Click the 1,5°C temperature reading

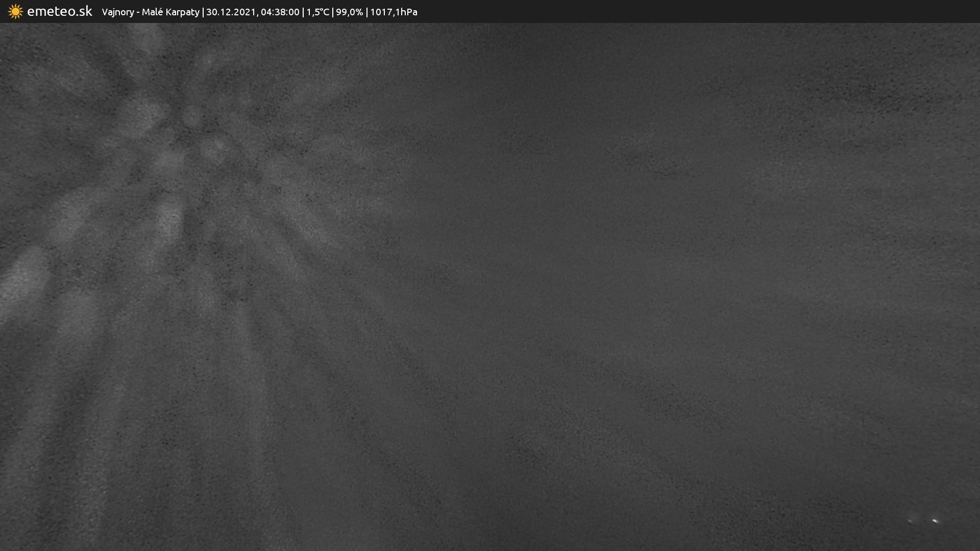click(317, 12)
